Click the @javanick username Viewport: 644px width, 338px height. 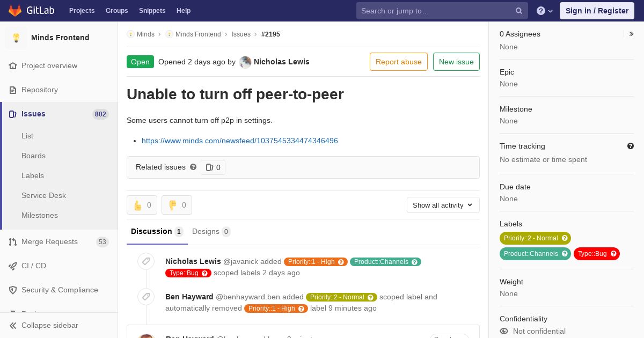point(240,261)
